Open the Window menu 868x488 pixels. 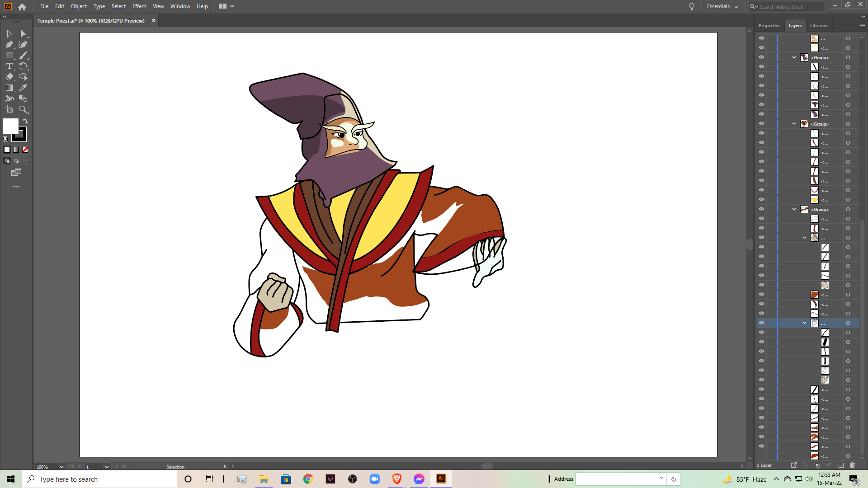pos(180,6)
